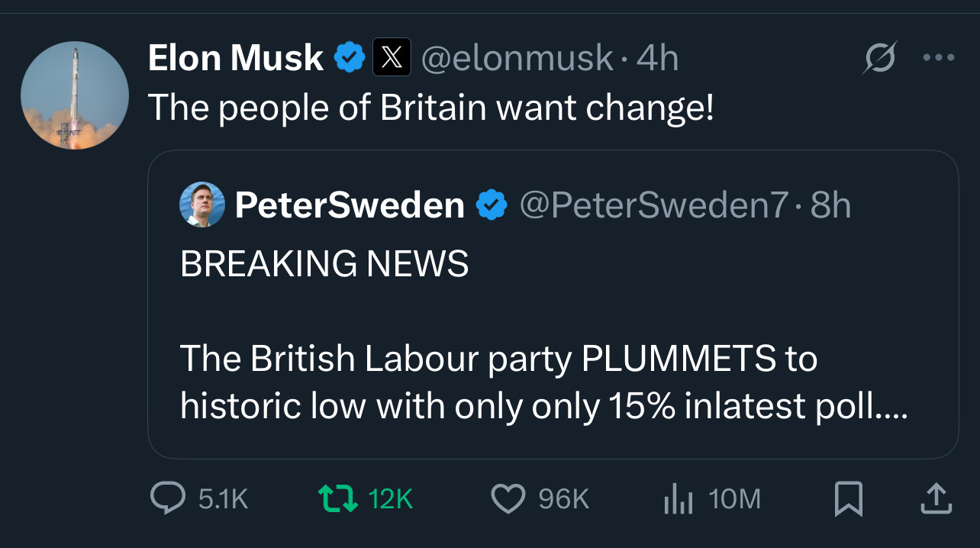
Task: Open the three-dot more options menu
Action: (x=939, y=58)
